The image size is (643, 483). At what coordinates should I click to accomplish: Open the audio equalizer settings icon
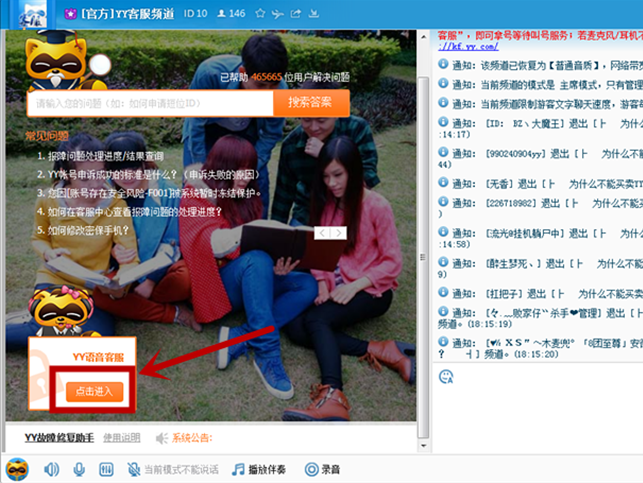(105, 469)
